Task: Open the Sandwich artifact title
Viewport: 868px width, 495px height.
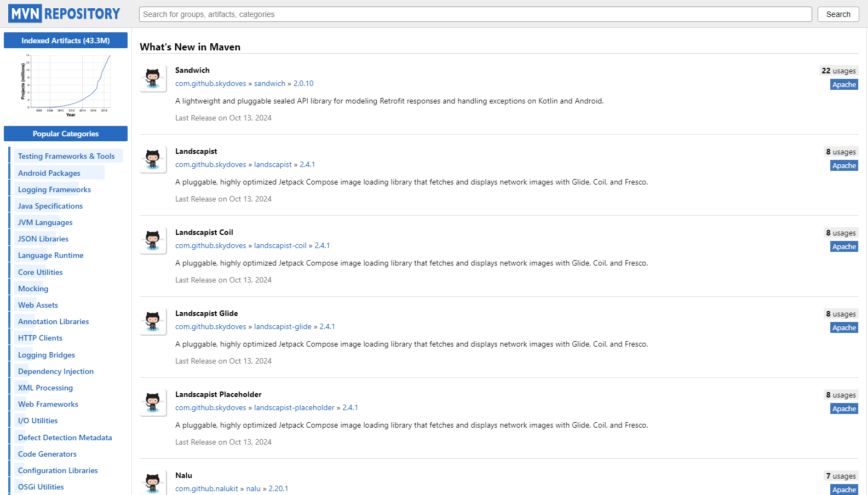Action: coord(192,70)
